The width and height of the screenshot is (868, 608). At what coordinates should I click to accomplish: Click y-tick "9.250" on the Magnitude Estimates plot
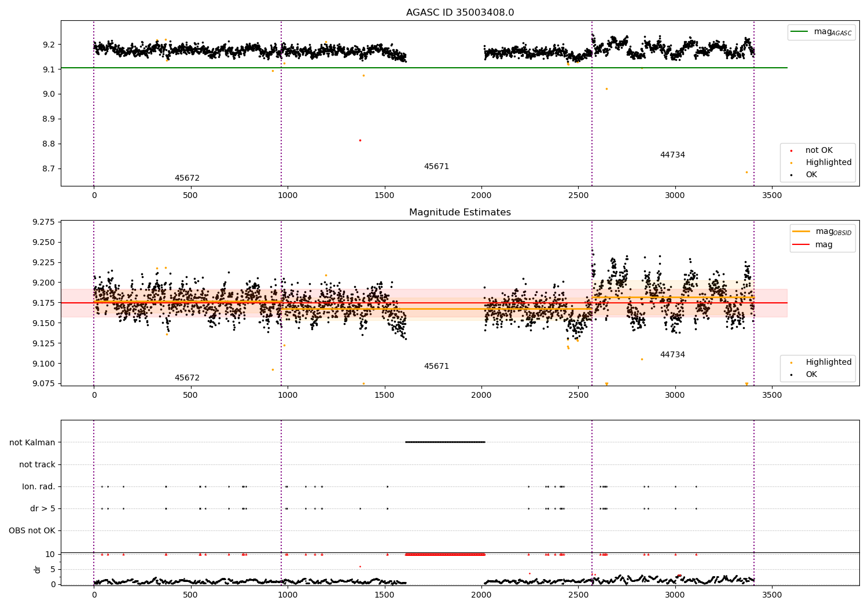(x=44, y=243)
